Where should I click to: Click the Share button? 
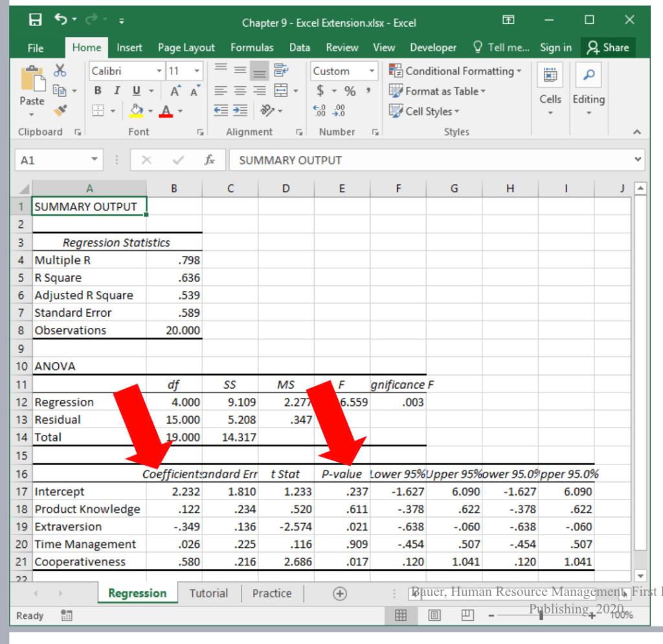coord(611,47)
